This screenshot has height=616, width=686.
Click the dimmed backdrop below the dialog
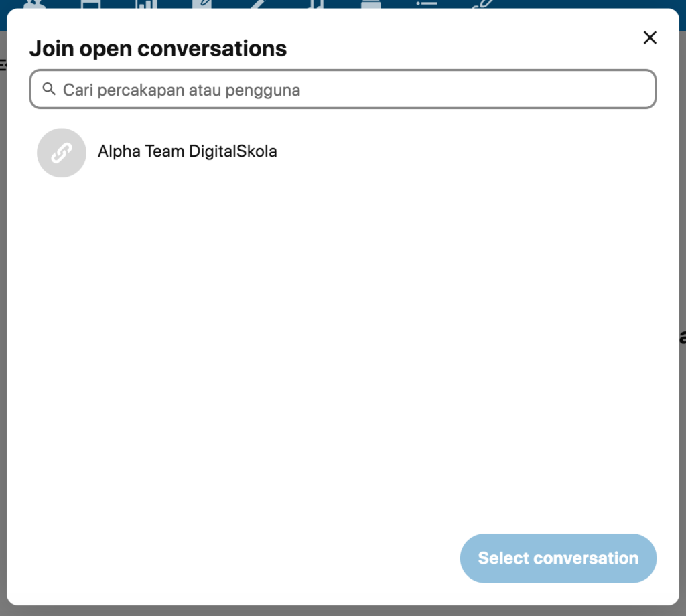(343, 611)
